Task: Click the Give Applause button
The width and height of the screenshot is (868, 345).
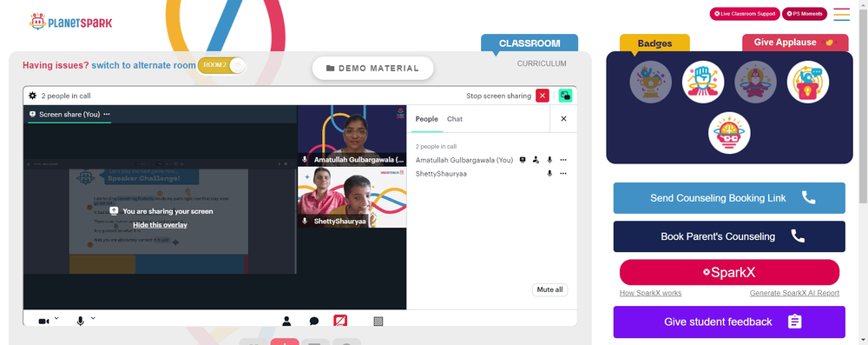Action: (795, 43)
